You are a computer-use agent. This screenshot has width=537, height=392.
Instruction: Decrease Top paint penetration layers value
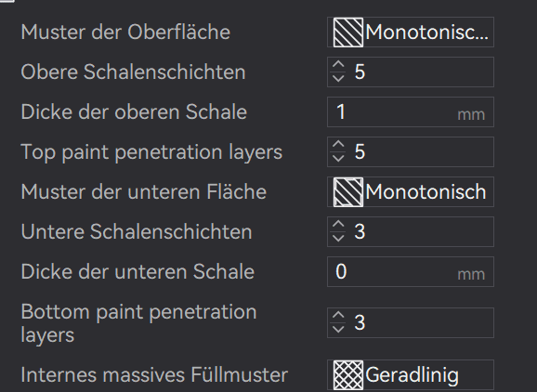pos(338,158)
